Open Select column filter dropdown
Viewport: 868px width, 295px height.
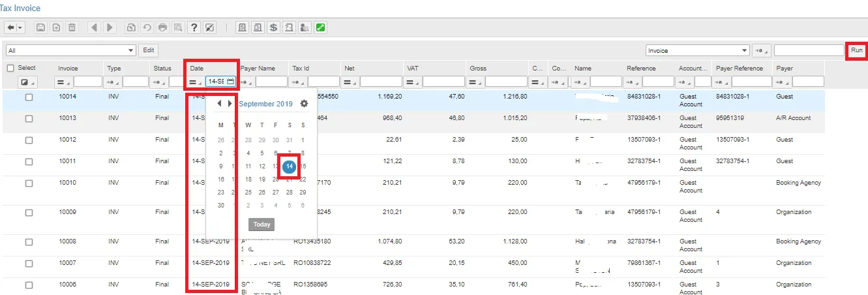click(x=27, y=82)
